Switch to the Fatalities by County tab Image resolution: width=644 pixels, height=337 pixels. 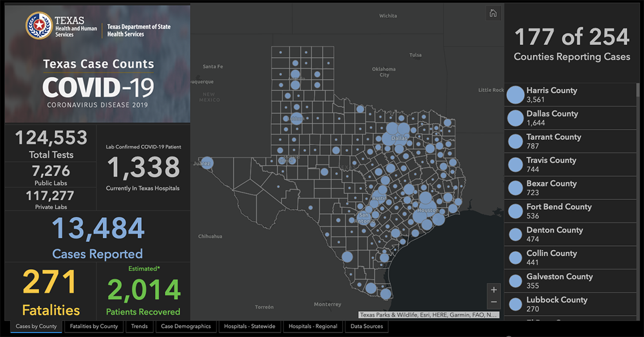coord(94,326)
